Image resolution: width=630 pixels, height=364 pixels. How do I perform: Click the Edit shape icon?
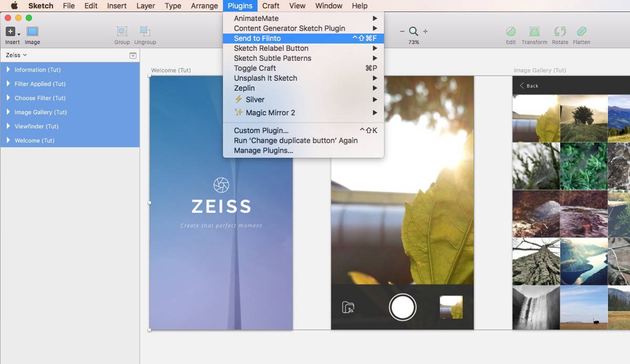(510, 32)
